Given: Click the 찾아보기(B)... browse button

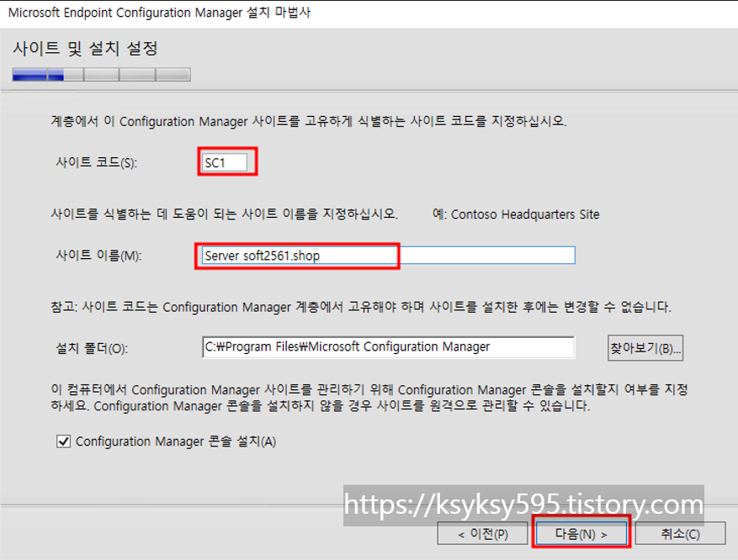Looking at the screenshot, I should (x=645, y=348).
